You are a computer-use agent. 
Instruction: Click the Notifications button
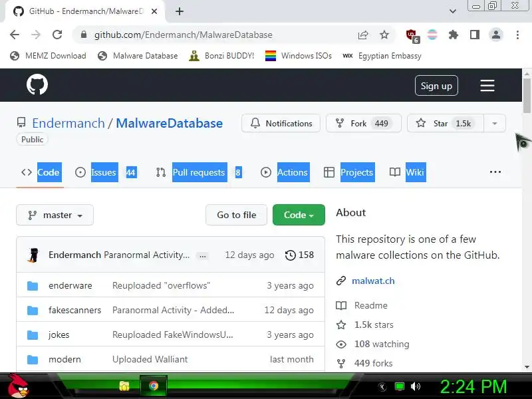coord(281,124)
